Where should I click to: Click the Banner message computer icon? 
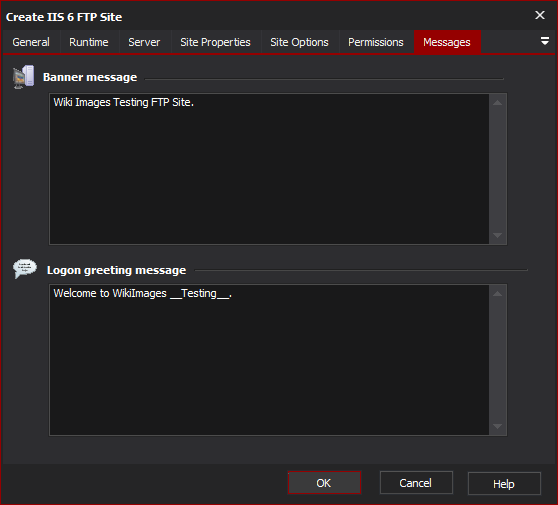[23, 77]
